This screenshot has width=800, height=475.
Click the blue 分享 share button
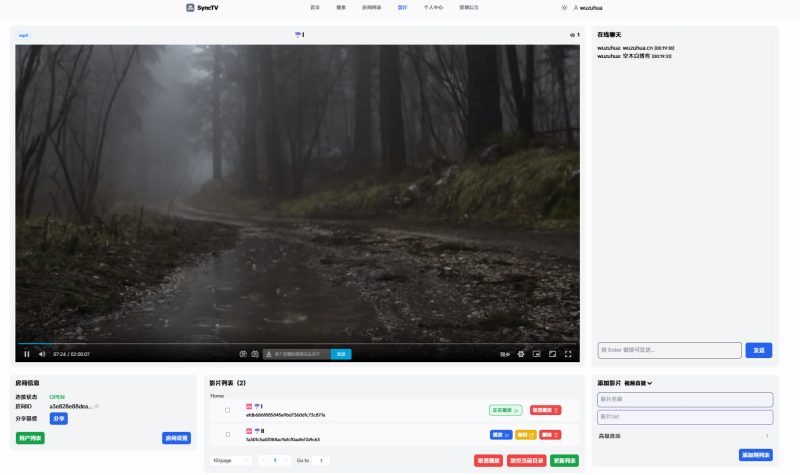[x=59, y=419]
